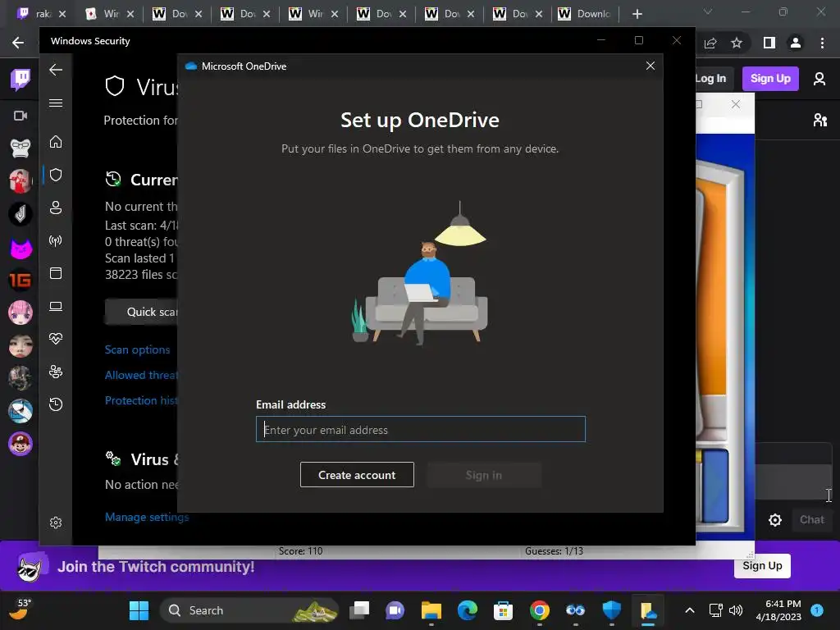Open Google Chrome from the taskbar

point(540,610)
